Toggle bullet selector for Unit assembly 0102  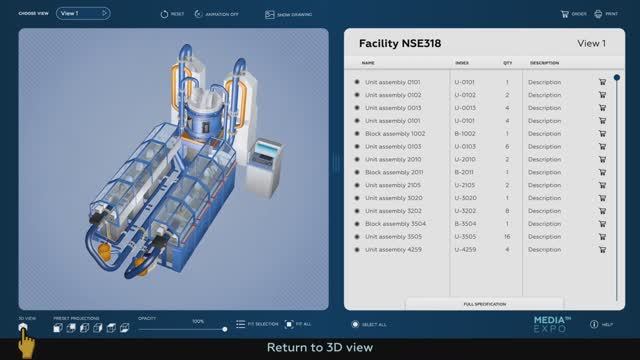pyautogui.click(x=357, y=95)
